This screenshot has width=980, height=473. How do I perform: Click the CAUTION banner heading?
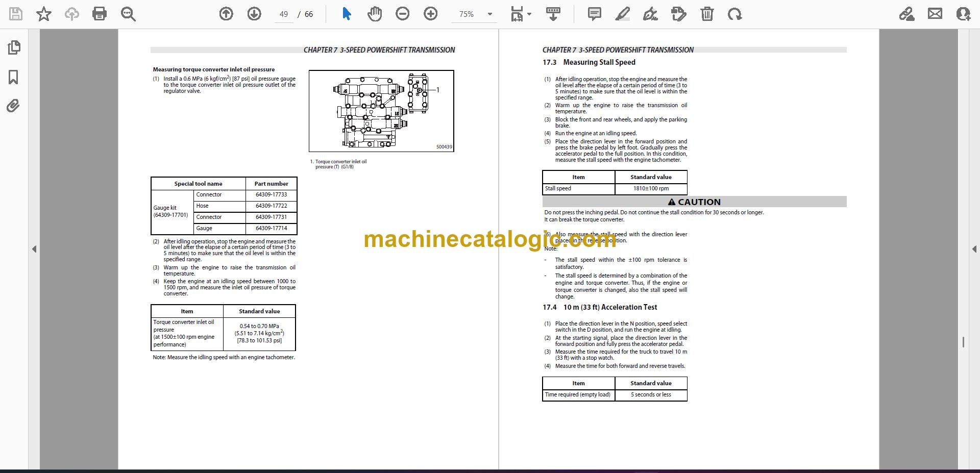[x=694, y=202]
